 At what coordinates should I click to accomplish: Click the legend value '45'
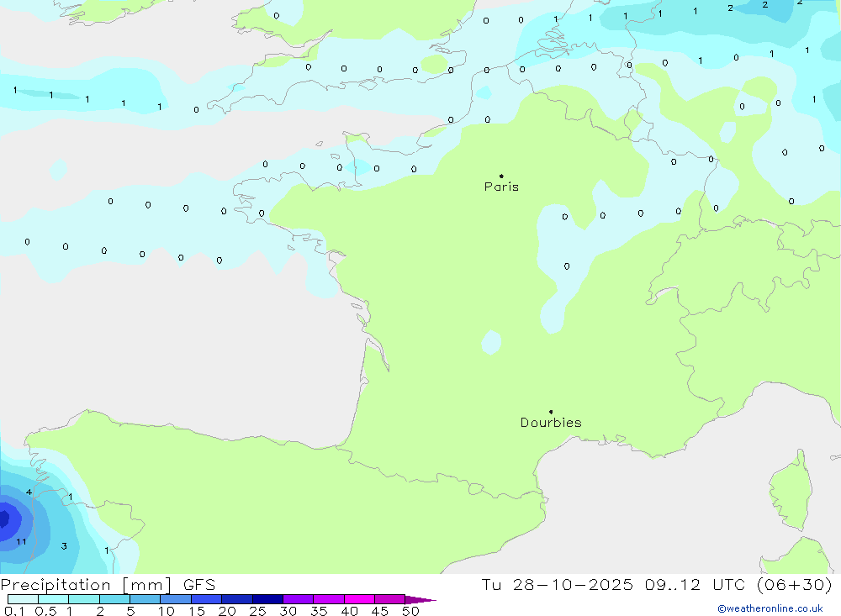click(380, 611)
